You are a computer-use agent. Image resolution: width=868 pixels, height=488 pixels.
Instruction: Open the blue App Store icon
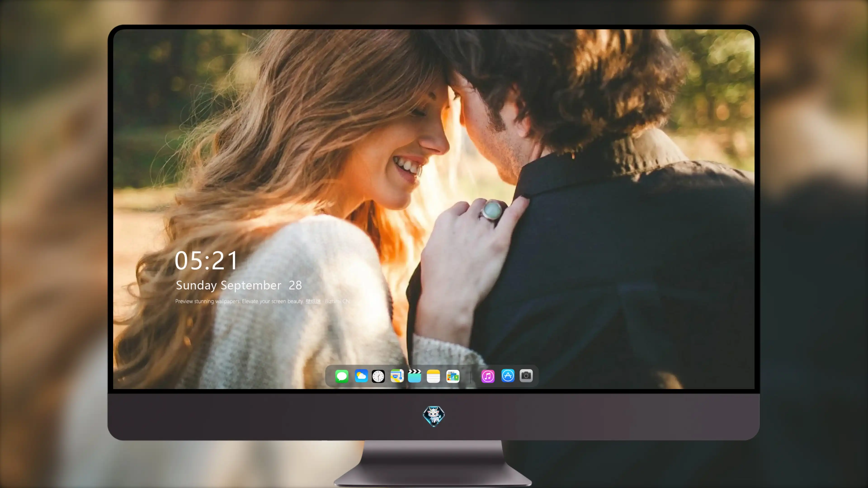pyautogui.click(x=508, y=376)
